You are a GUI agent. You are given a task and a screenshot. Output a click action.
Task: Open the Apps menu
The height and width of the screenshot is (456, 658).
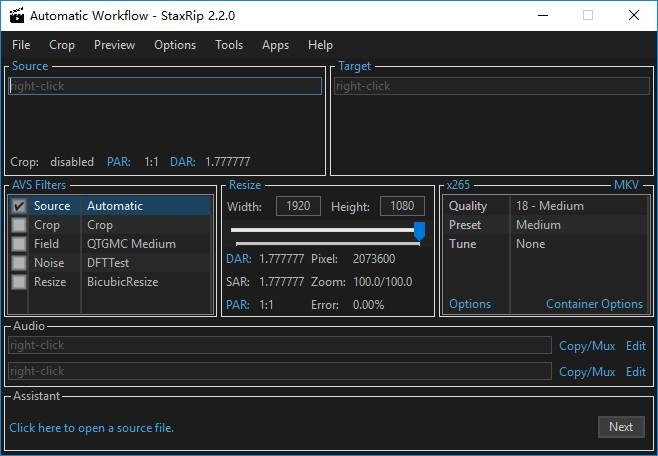pyautogui.click(x=275, y=45)
